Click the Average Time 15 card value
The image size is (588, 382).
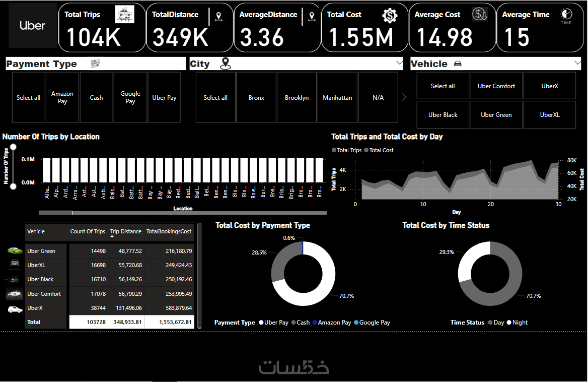click(x=517, y=37)
